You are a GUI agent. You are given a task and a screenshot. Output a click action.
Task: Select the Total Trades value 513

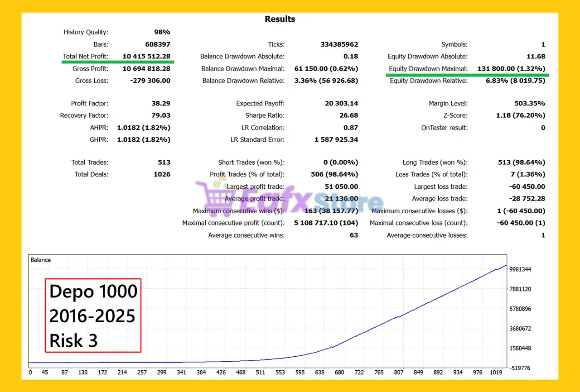click(x=164, y=163)
